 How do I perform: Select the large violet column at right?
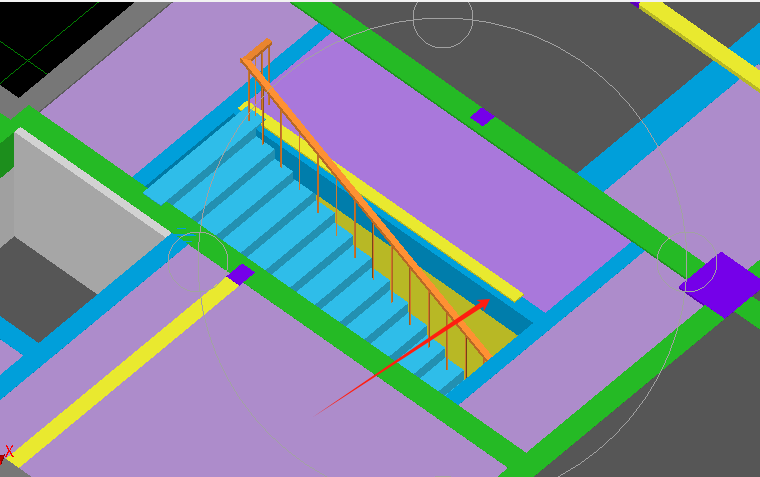721,285
